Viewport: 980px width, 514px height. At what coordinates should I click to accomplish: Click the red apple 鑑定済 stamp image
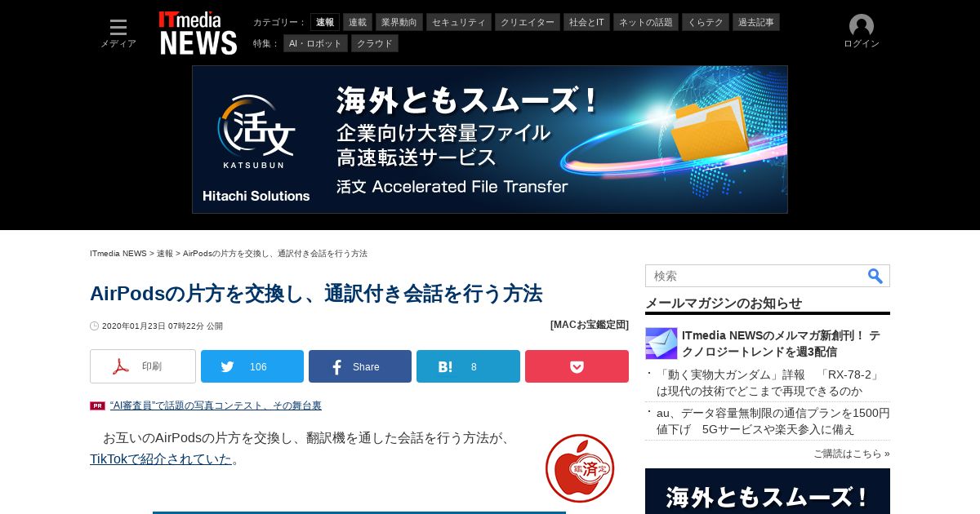click(580, 468)
